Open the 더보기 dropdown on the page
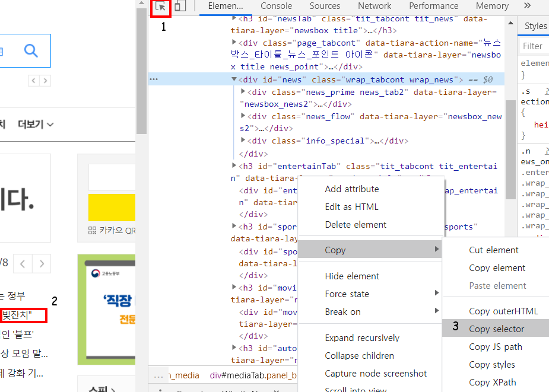The image size is (549, 392). pos(36,125)
